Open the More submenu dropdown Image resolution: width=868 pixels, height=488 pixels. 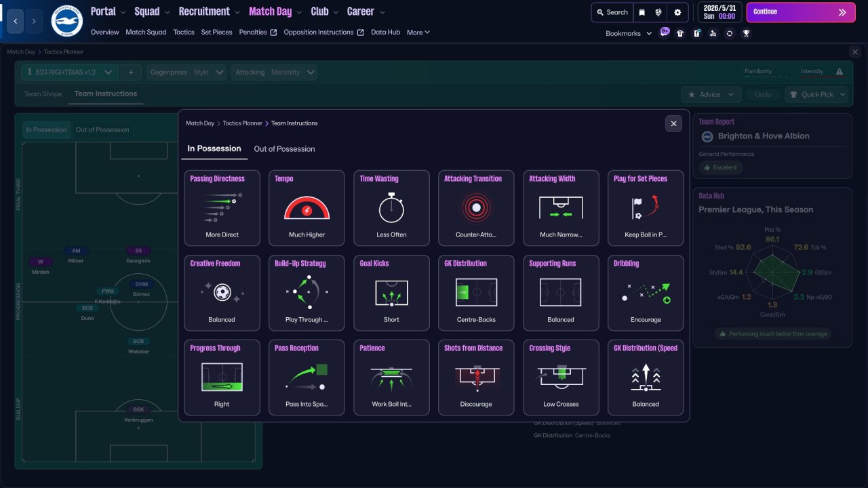418,33
